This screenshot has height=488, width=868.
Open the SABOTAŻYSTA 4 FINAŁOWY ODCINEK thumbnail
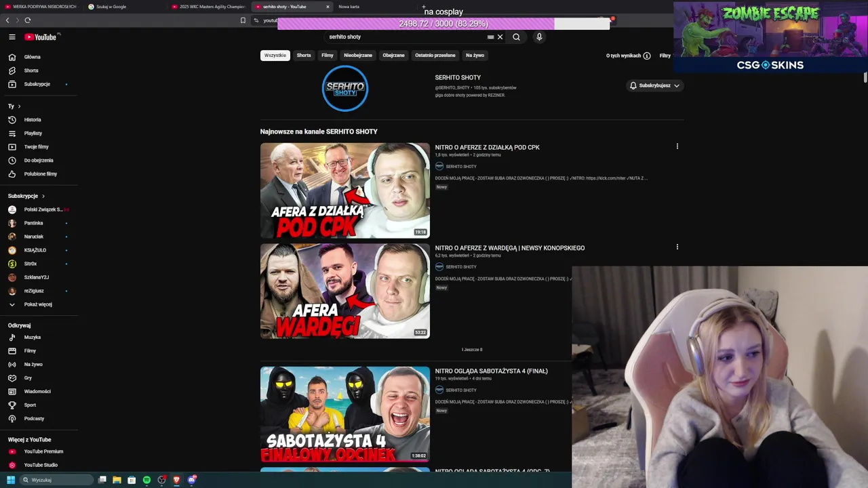pyautogui.click(x=345, y=414)
